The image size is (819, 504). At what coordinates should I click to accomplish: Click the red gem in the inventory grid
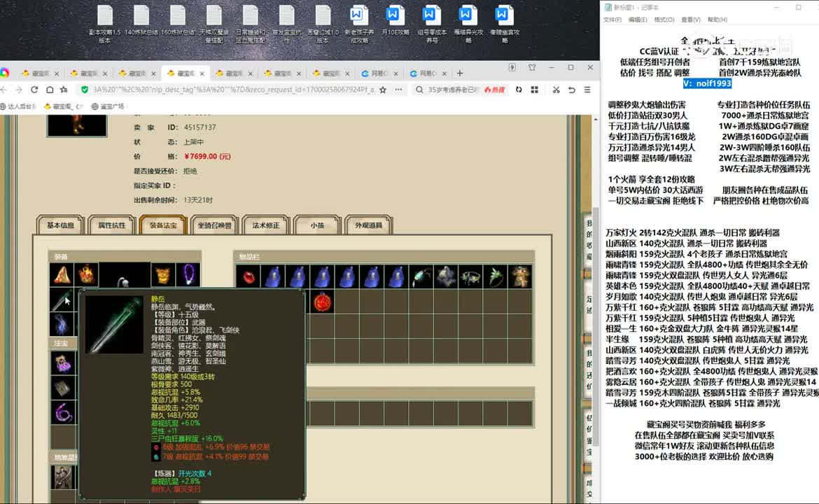[248, 277]
